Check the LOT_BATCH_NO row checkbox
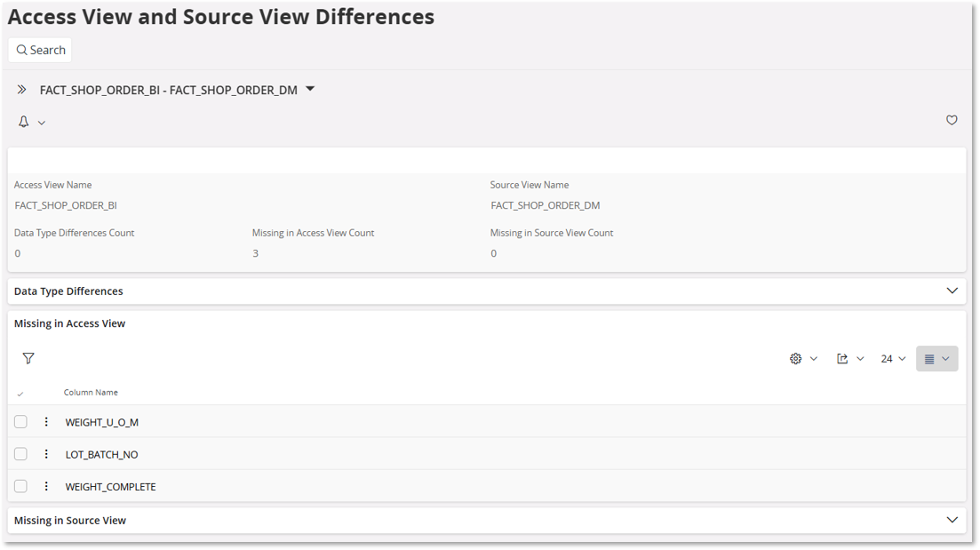The image size is (980, 550). pyautogui.click(x=20, y=454)
